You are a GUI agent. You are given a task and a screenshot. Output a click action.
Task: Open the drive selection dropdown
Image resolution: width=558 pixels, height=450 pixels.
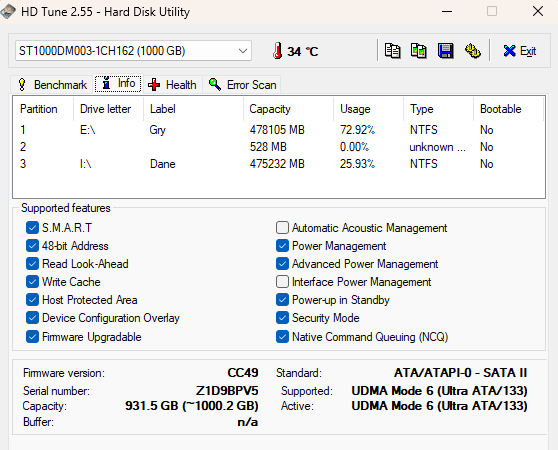[x=133, y=51]
